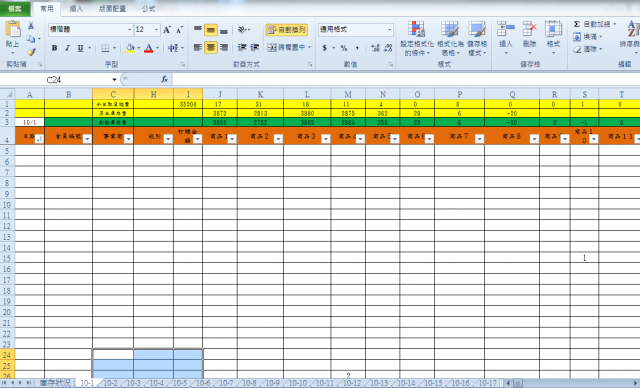
Task: Click the Cut scissors icon
Action: tap(31, 26)
